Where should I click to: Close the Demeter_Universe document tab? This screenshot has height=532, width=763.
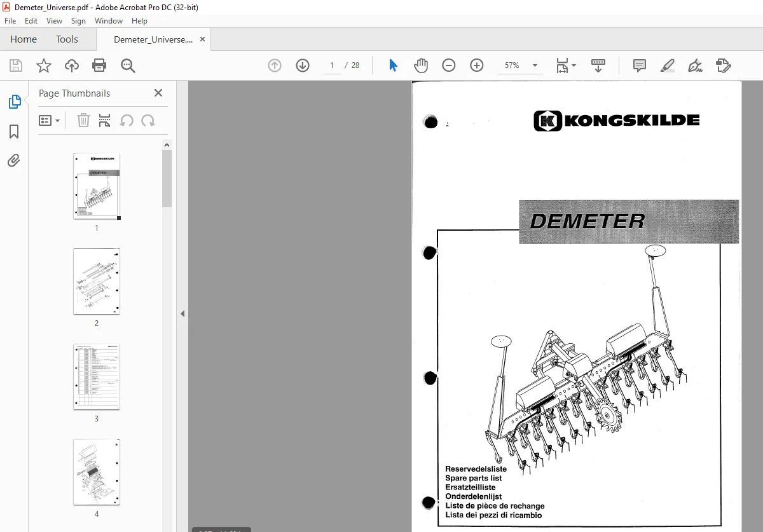tap(202, 39)
